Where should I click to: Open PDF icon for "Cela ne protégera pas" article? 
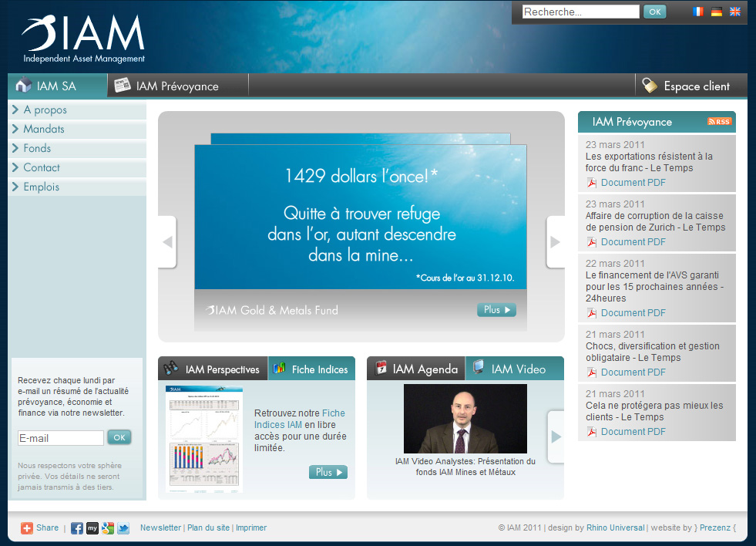click(592, 432)
